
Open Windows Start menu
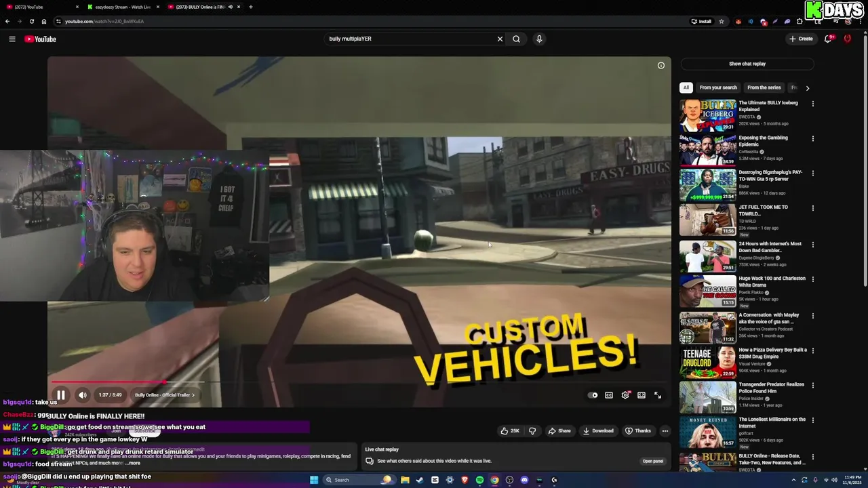point(314,480)
